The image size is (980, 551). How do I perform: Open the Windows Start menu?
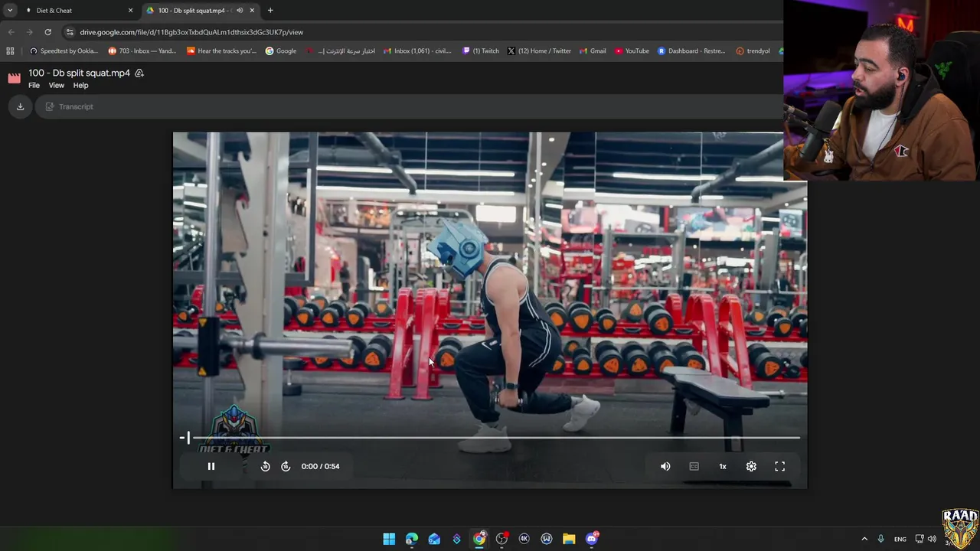click(389, 539)
